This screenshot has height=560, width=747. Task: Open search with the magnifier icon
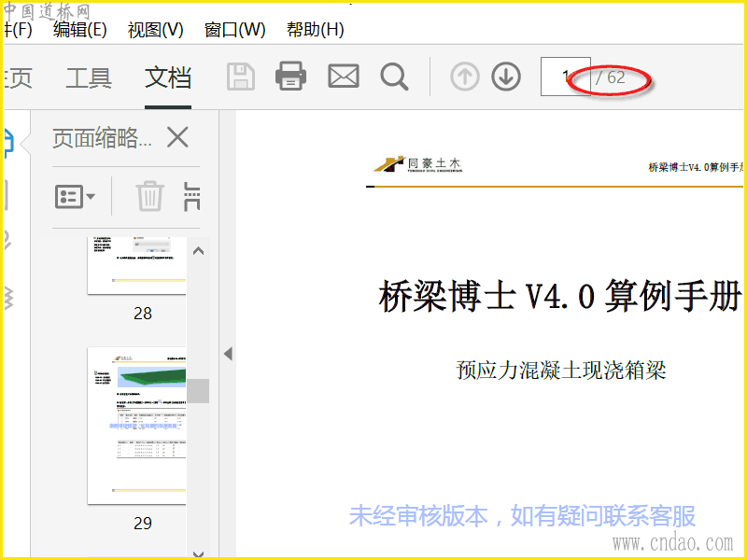coord(394,77)
